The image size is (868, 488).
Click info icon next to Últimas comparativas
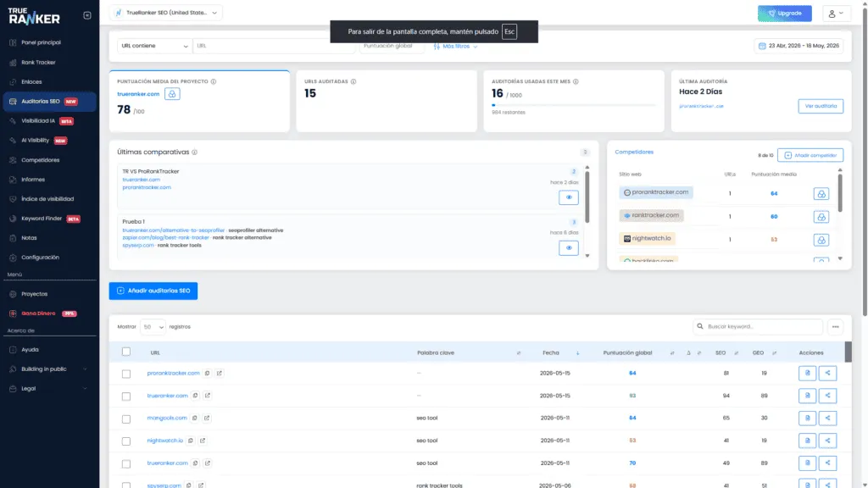pos(194,152)
